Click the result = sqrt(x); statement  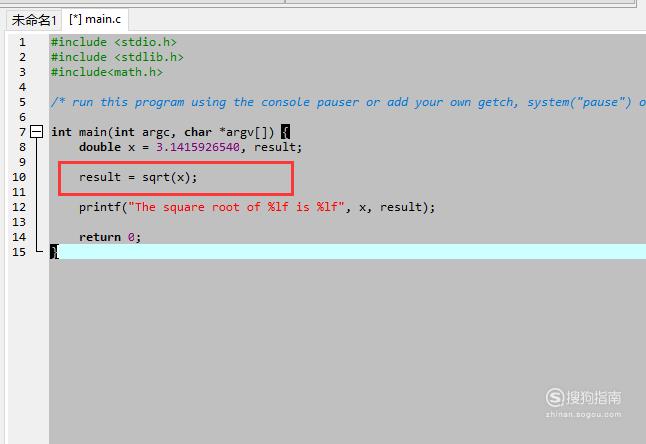tap(138, 177)
